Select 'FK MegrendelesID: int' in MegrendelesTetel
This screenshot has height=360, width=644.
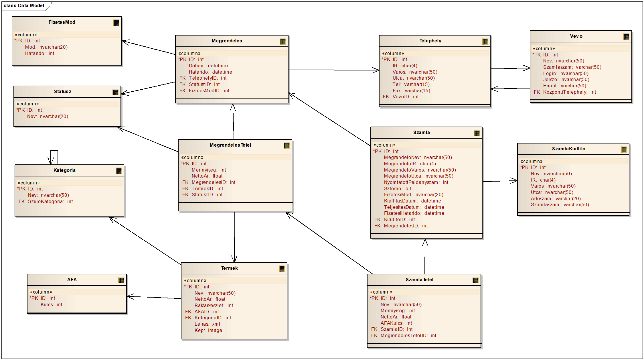[x=209, y=182]
